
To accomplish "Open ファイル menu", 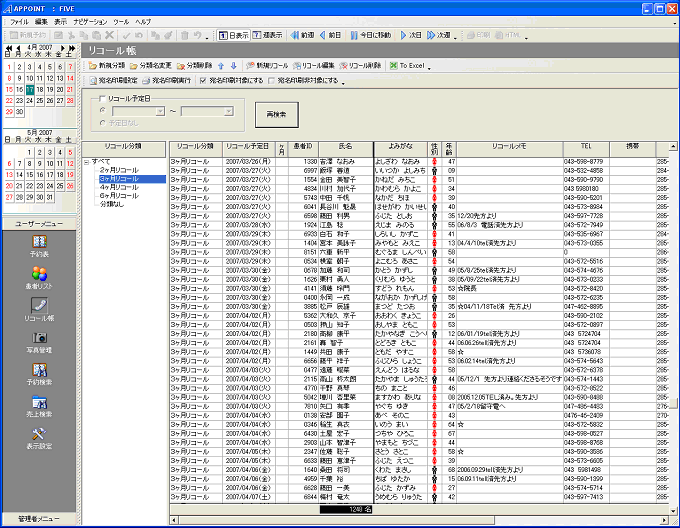I will (19, 22).
